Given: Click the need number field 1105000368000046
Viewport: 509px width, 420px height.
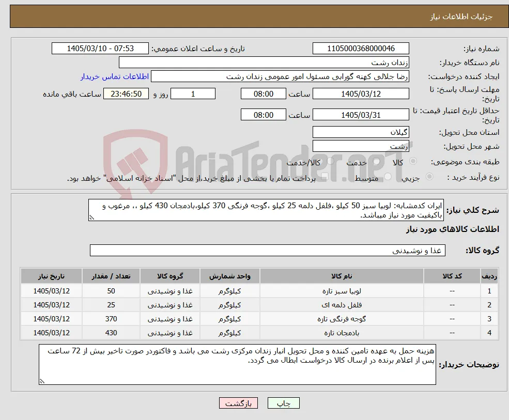Looking at the screenshot, I should pyautogui.click(x=361, y=49).
